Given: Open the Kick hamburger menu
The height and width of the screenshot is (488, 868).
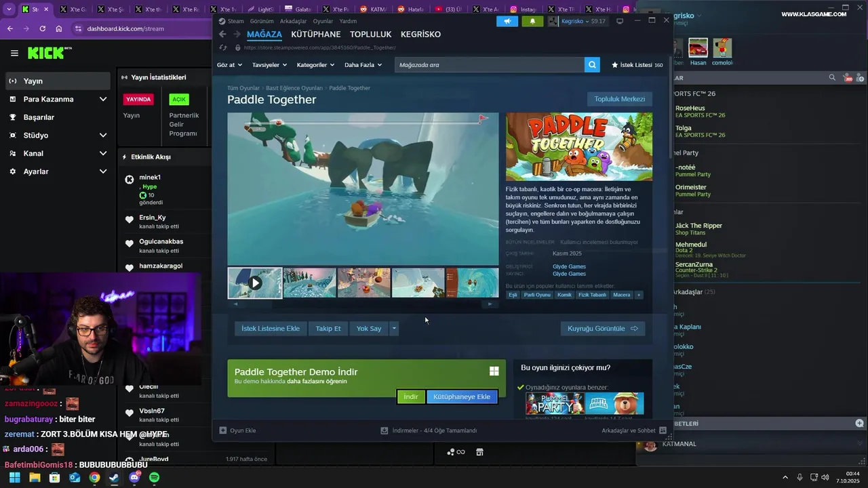Looking at the screenshot, I should tap(14, 53).
